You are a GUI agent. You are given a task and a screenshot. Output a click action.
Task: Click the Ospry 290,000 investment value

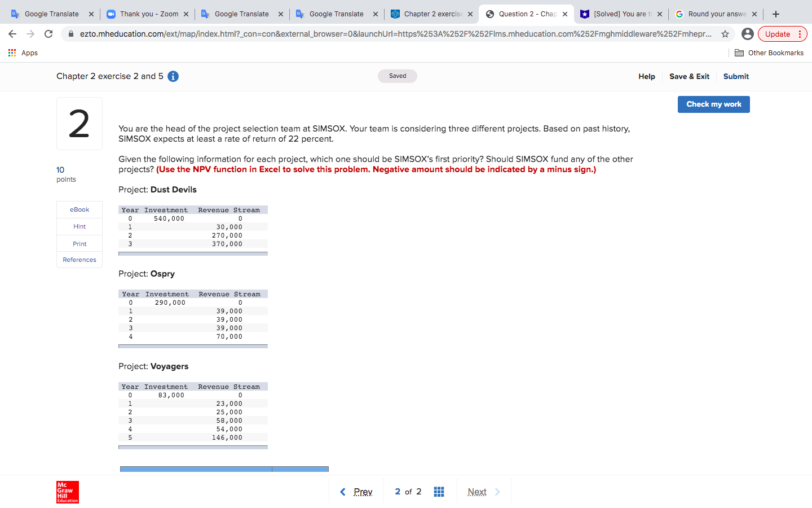click(x=170, y=303)
